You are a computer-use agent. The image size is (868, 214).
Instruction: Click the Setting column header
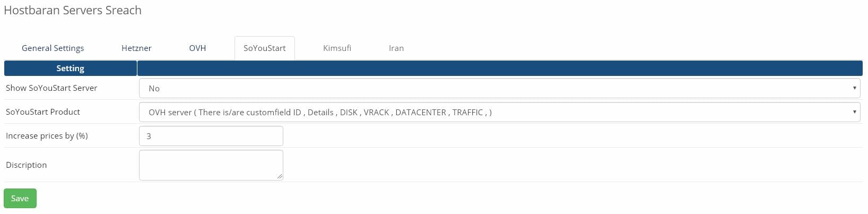click(x=70, y=69)
